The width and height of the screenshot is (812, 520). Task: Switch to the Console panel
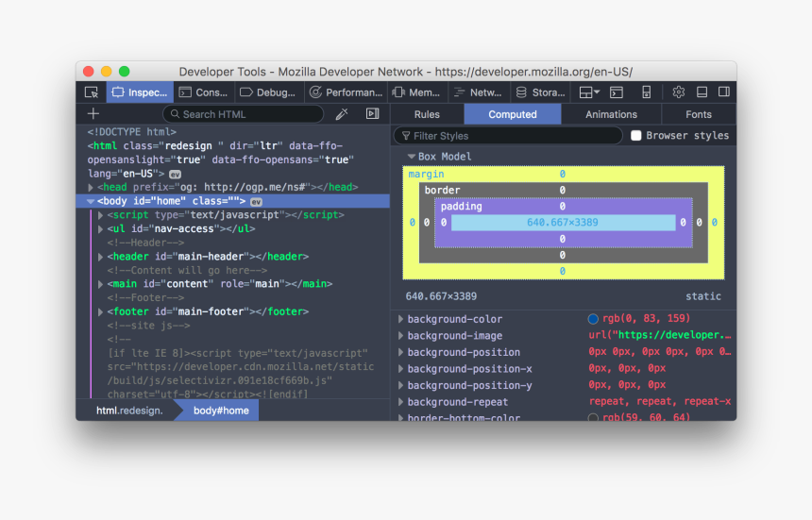click(204, 92)
